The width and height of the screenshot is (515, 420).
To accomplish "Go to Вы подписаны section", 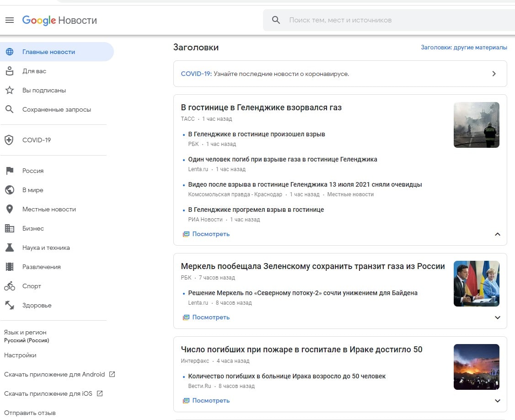I will (44, 91).
